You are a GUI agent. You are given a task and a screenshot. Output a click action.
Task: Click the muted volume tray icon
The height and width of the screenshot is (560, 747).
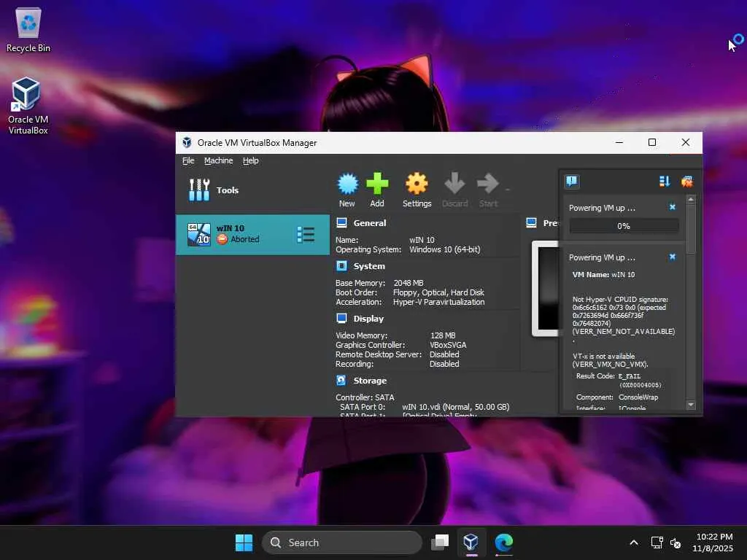coord(676,542)
